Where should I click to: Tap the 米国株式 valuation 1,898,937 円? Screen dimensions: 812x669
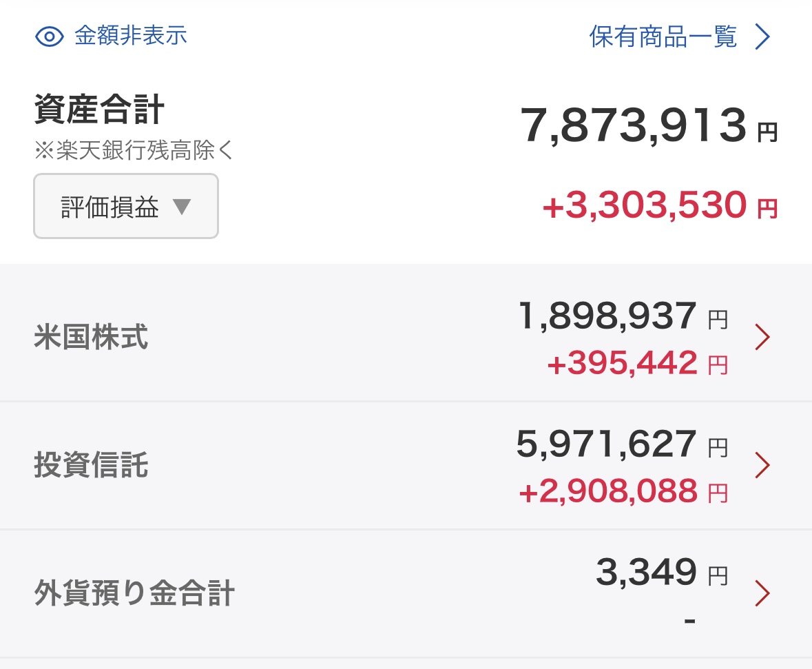point(622,318)
